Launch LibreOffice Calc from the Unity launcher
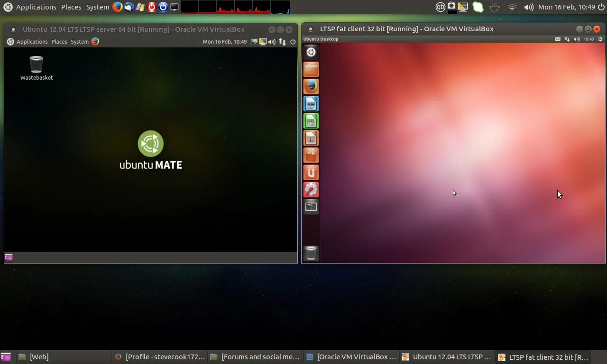The width and height of the screenshot is (607, 364). click(x=311, y=121)
